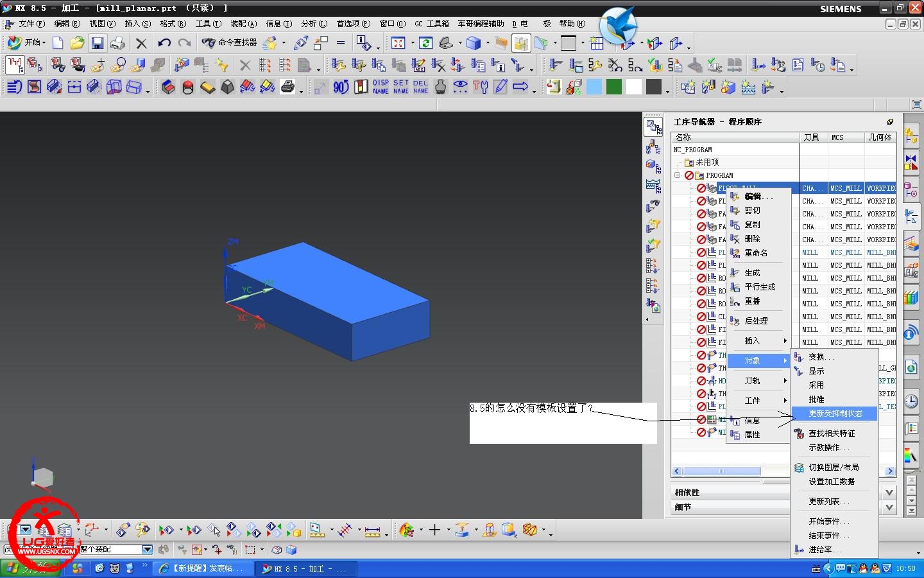Viewport: 924px width, 578px height.
Task: Open the dropdown arrow beside the favorites star icon
Action: coord(284,43)
